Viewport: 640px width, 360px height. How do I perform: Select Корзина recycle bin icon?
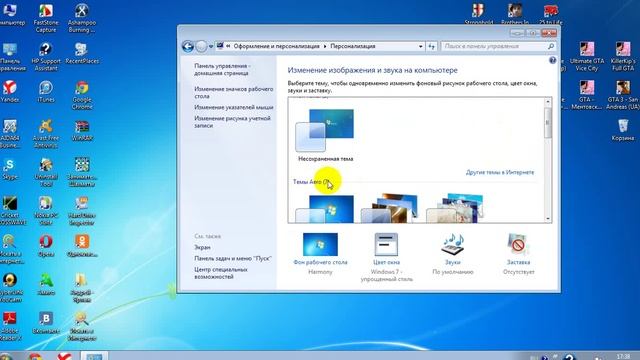623,129
